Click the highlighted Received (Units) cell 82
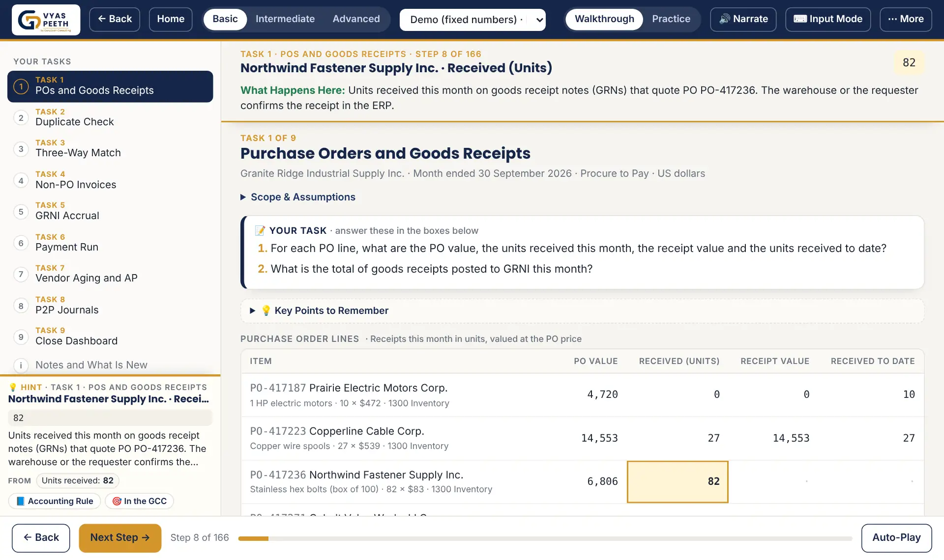 pyautogui.click(x=678, y=481)
